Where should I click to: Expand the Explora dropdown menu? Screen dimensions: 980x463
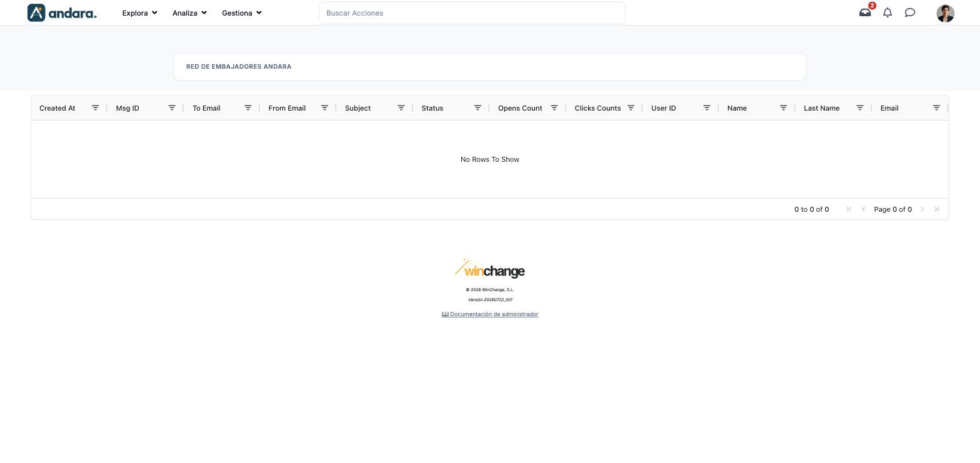click(139, 12)
